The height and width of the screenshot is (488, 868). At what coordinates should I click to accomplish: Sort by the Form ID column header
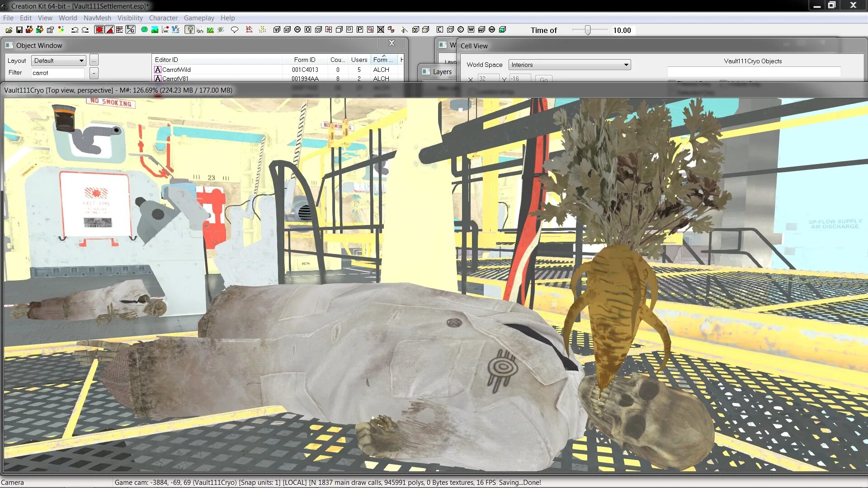click(305, 60)
